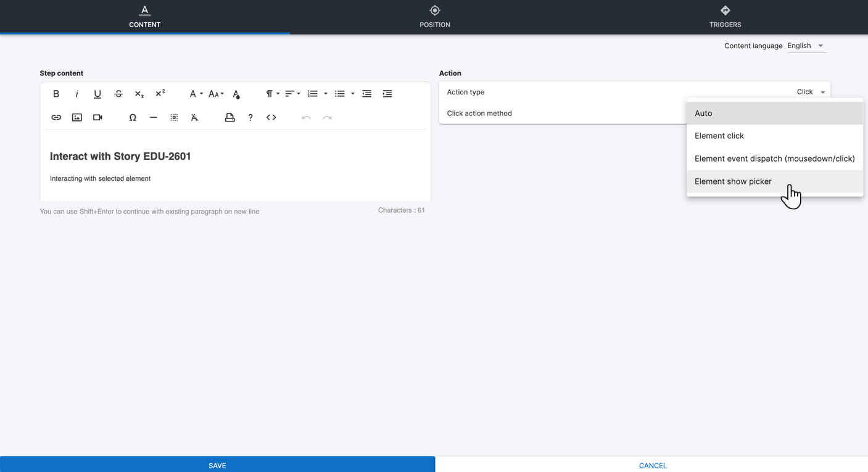Apply strikethrough to text
868x472 pixels.
click(x=118, y=94)
